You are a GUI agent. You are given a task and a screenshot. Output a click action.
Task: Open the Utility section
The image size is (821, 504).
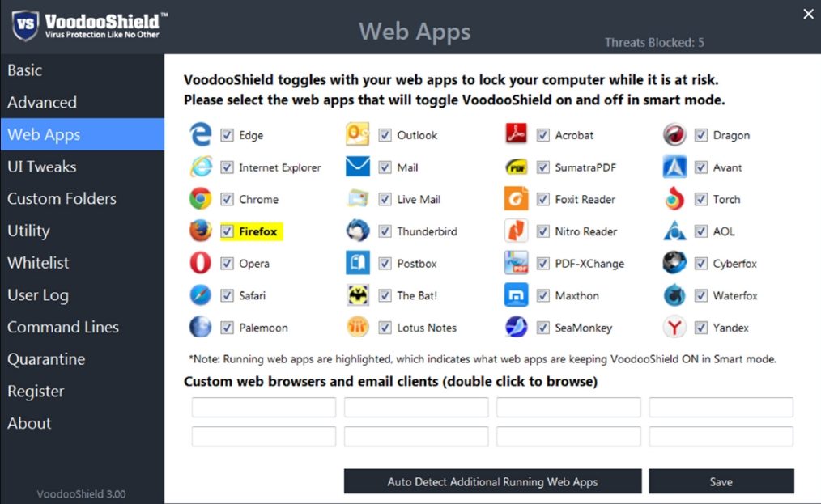[x=83, y=231]
